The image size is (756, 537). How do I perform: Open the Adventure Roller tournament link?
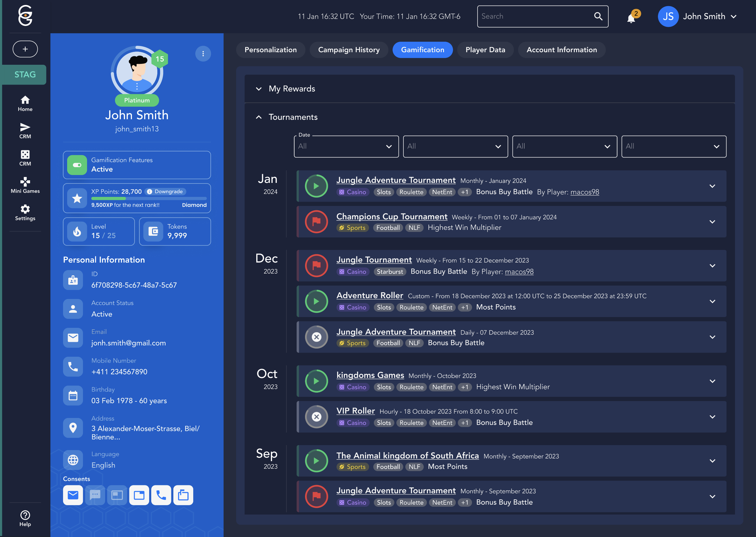point(370,295)
